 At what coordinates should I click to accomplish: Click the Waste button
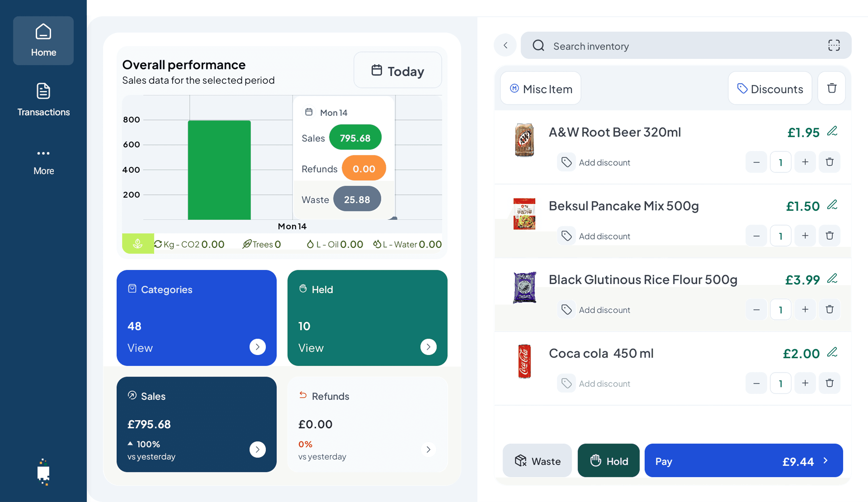537,461
